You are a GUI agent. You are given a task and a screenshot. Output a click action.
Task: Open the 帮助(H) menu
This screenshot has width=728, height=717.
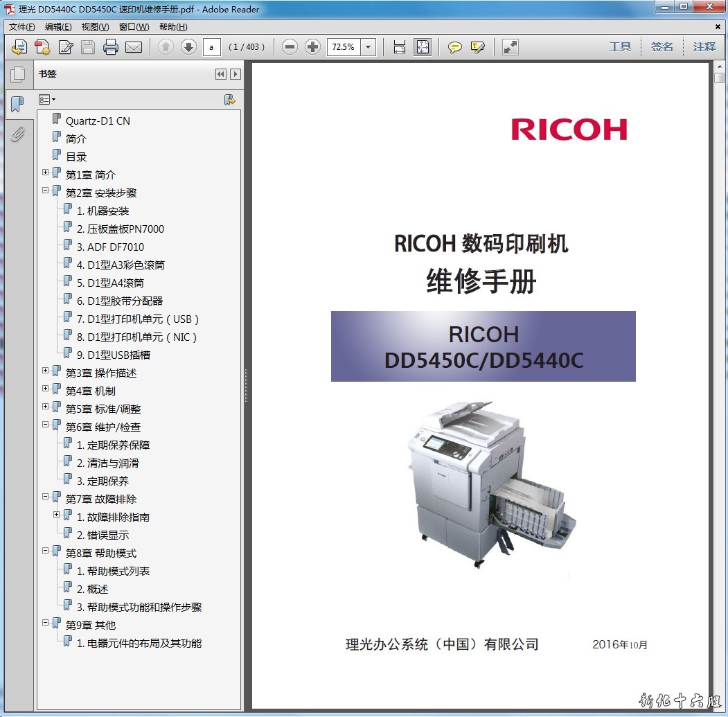click(172, 27)
